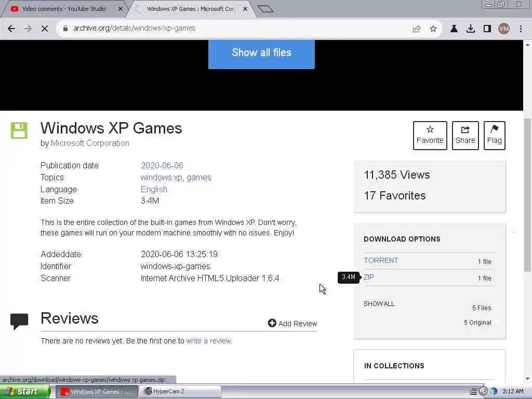Image resolution: width=532 pixels, height=399 pixels.
Task: Go back with browser back arrow
Action: click(11, 29)
